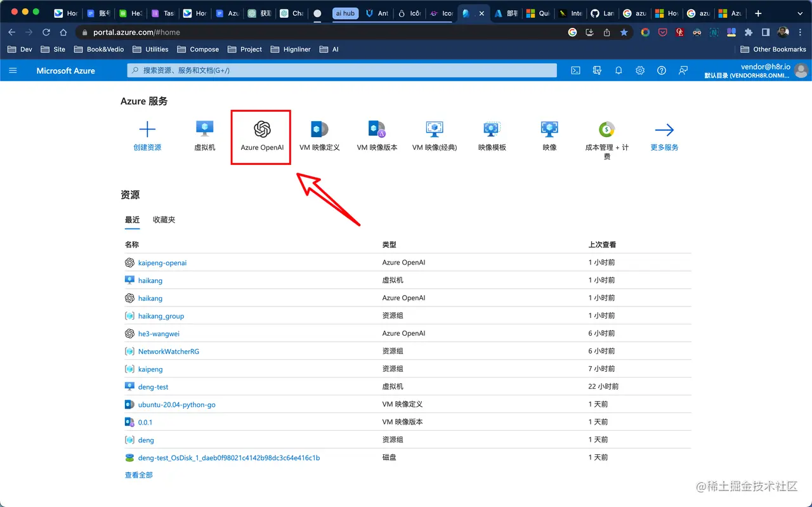Open the Other Bookmarks folder
This screenshot has width=812, height=507.
pyautogui.click(x=773, y=49)
